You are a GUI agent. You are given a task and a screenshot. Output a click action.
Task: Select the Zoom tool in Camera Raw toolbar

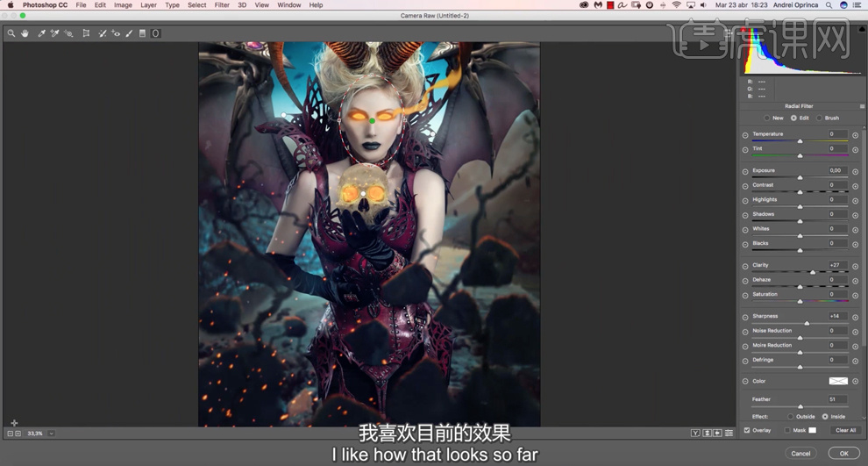(11, 33)
